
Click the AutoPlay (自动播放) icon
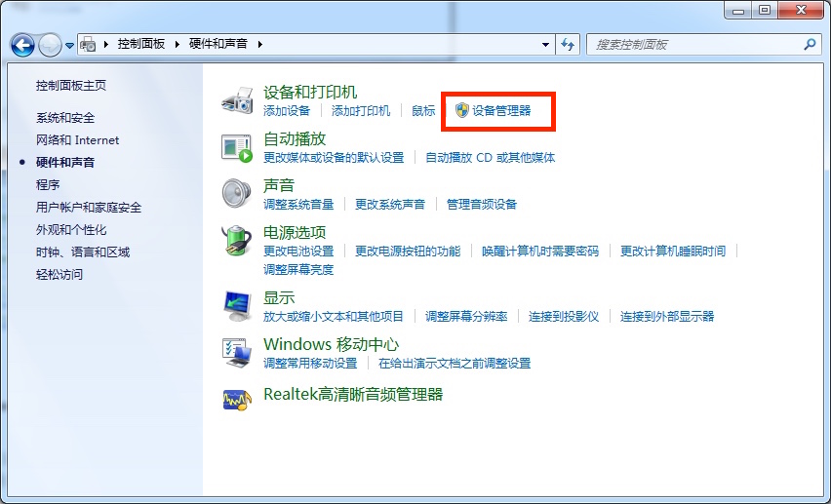[x=237, y=148]
